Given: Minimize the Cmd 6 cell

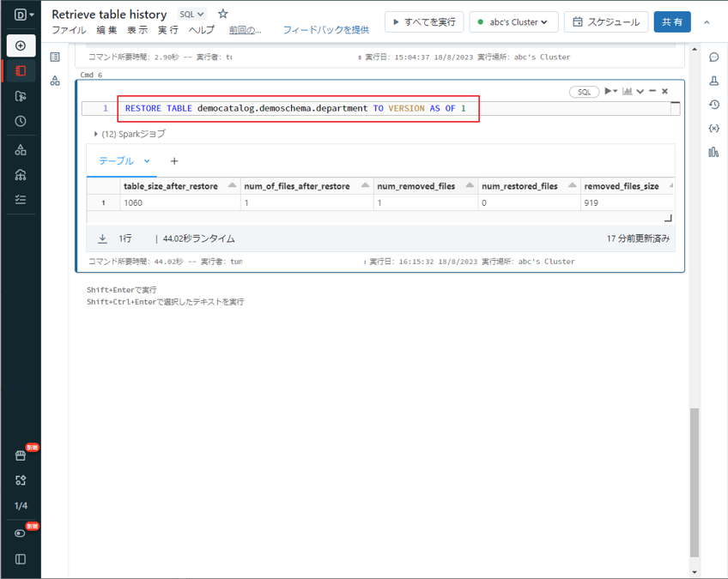Looking at the screenshot, I should tap(652, 91).
